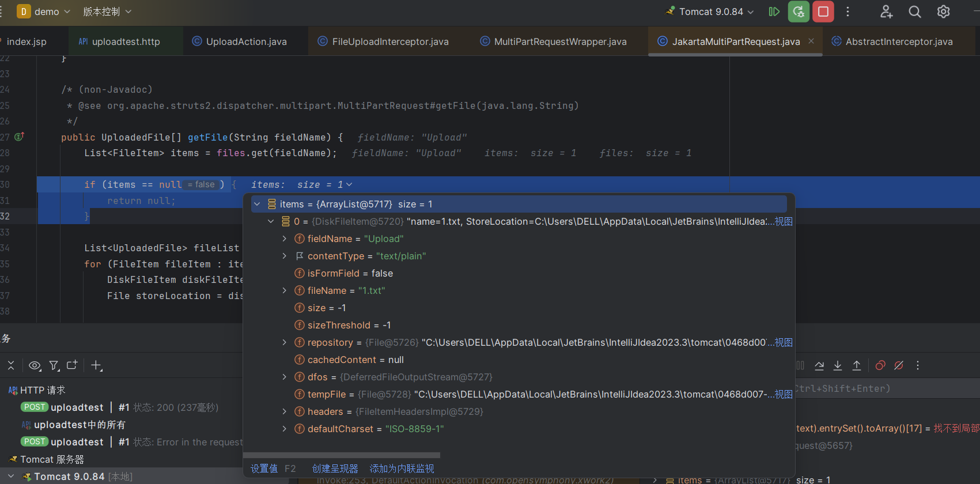Click horizontal scrollbar in the variable popup
Viewport: 980px width, 484px height.
coord(342,455)
